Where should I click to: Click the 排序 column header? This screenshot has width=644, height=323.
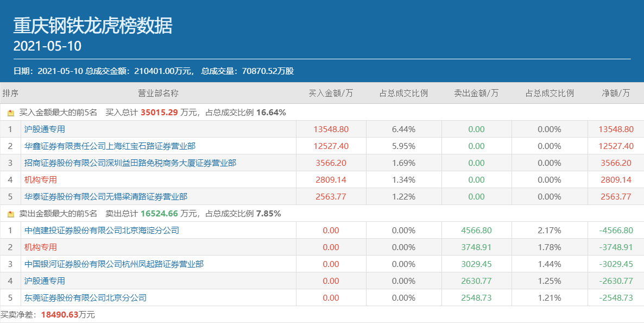tap(10, 93)
